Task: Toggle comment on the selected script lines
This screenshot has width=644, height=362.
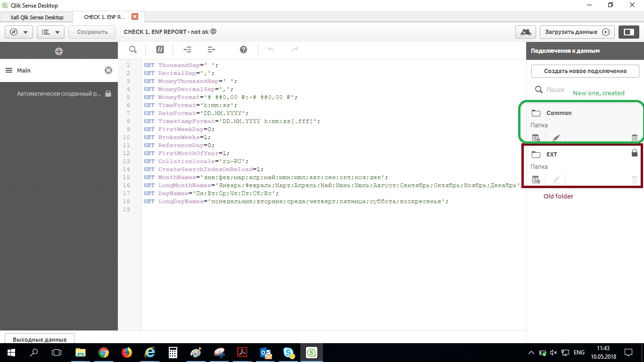Action: (160, 49)
